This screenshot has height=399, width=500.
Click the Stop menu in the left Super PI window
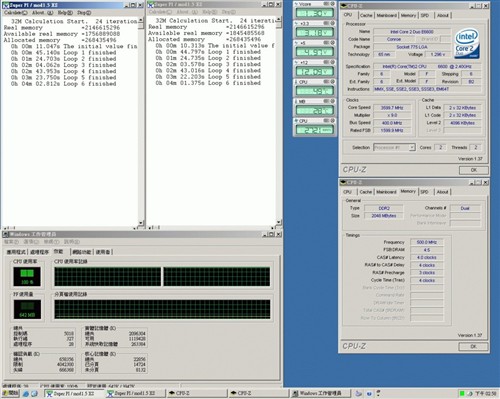tap(84, 13)
